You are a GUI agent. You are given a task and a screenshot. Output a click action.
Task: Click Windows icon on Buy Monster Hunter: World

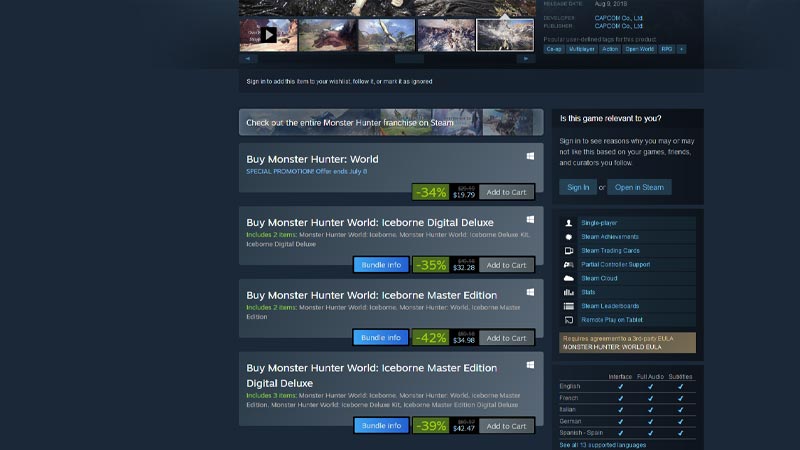[x=531, y=156]
